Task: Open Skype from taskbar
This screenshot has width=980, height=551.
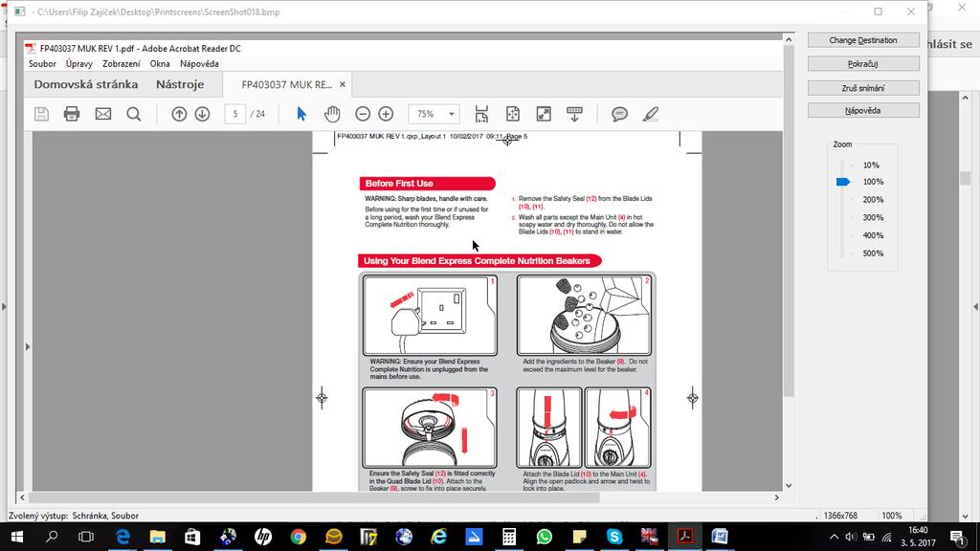Action: [614, 537]
